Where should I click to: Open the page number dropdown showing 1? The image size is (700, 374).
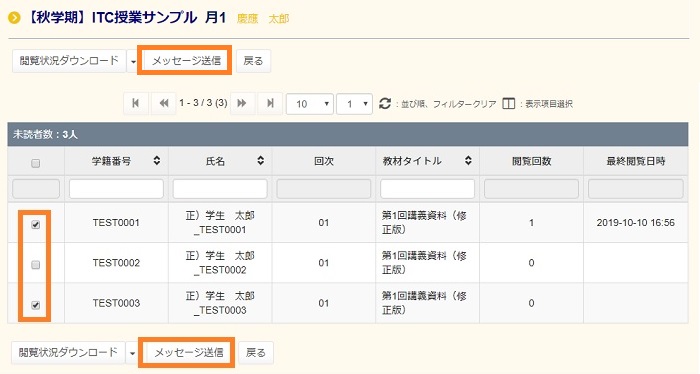point(354,104)
